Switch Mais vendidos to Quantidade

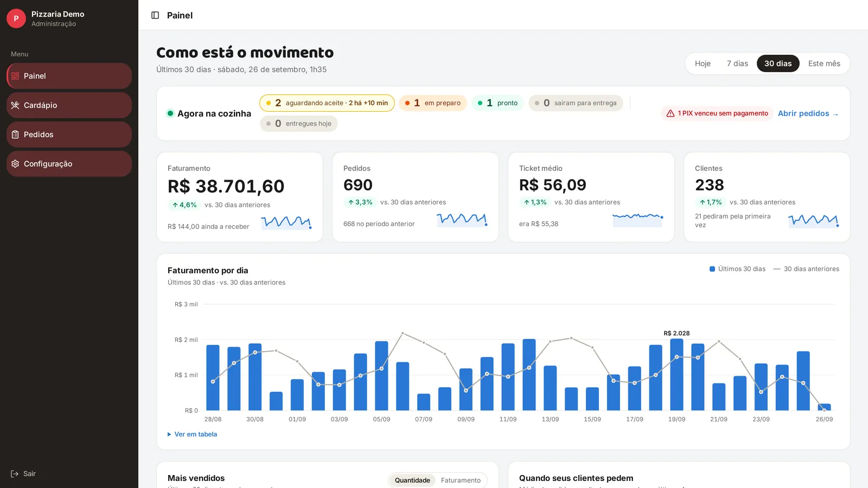click(x=412, y=480)
